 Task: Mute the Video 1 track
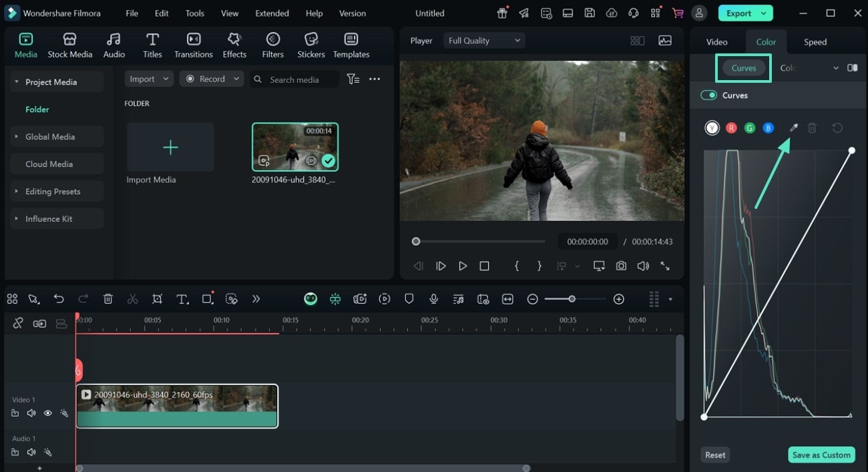(x=31, y=413)
